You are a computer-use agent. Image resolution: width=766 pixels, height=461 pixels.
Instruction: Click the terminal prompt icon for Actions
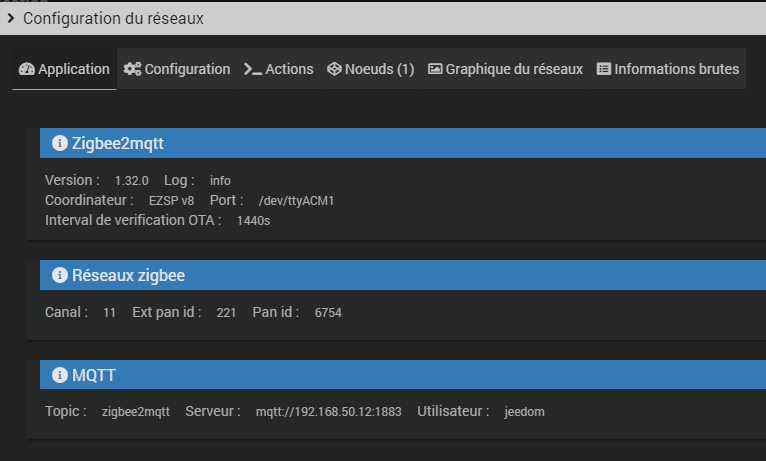252,70
